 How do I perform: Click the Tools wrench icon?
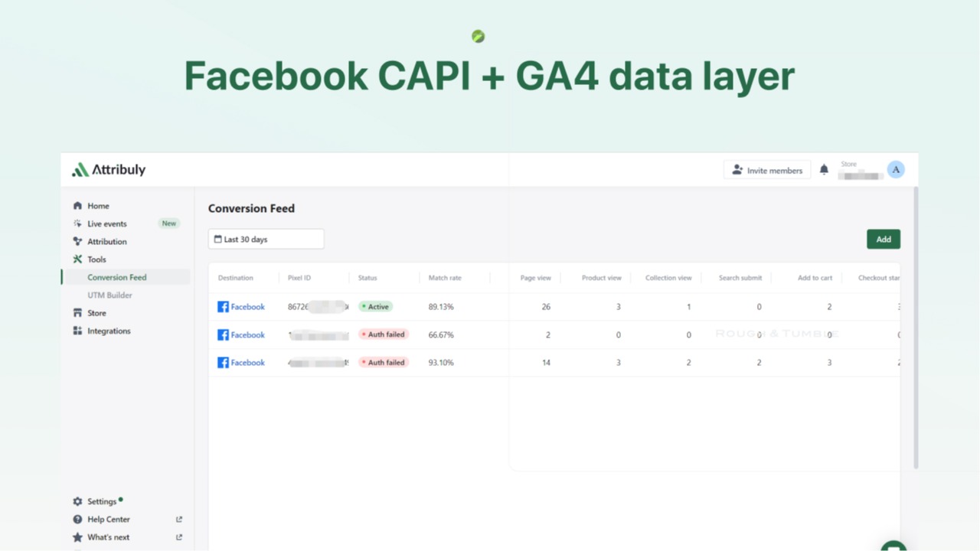[77, 259]
